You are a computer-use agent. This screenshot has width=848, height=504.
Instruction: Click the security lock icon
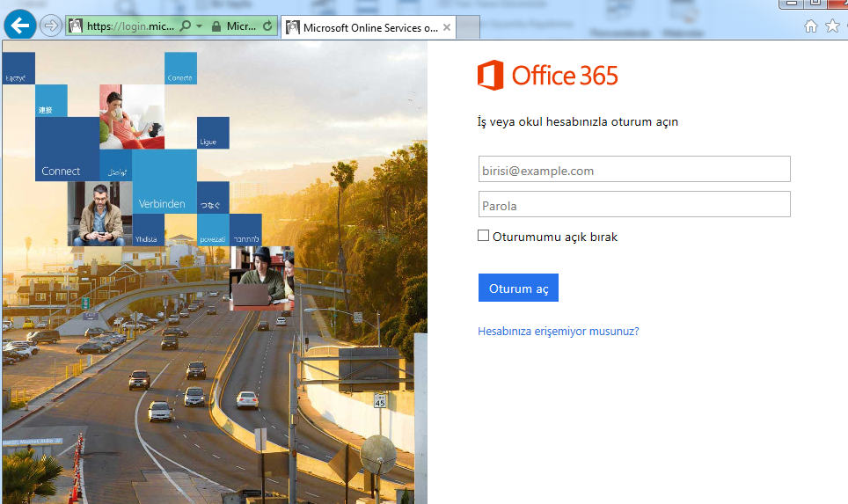pyautogui.click(x=216, y=26)
